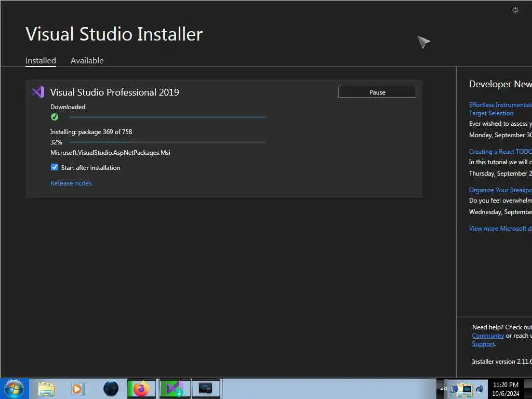Screen dimensions: 532x399
Task: Click the 32% progress value
Action: tap(56, 142)
